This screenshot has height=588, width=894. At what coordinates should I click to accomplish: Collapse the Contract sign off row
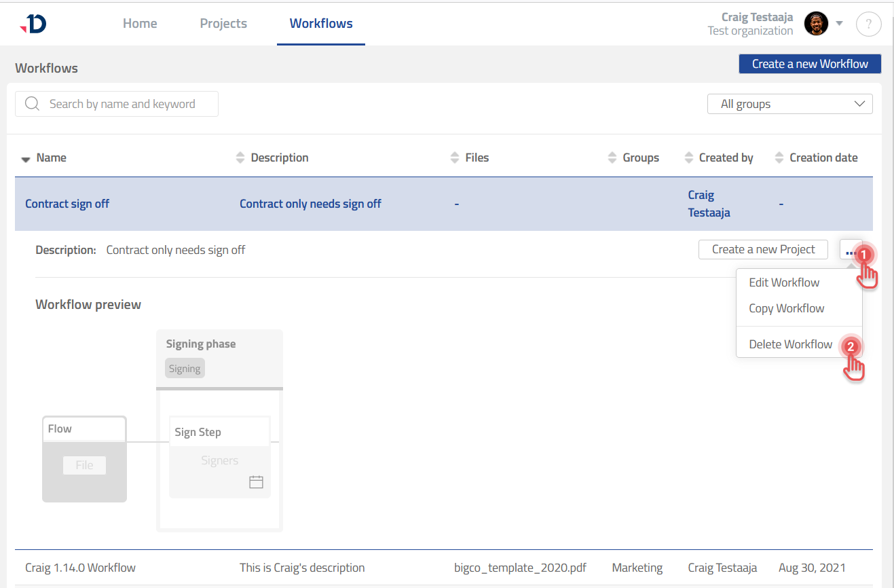pos(67,203)
